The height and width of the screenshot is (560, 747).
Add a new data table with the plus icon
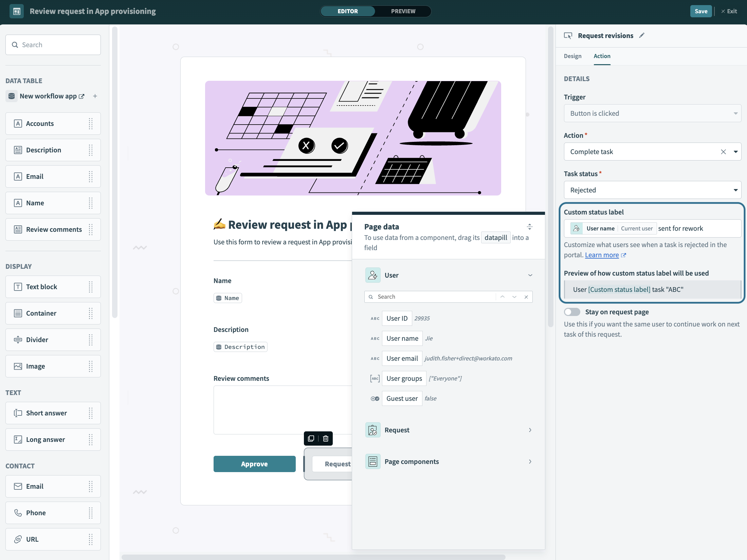click(x=95, y=96)
